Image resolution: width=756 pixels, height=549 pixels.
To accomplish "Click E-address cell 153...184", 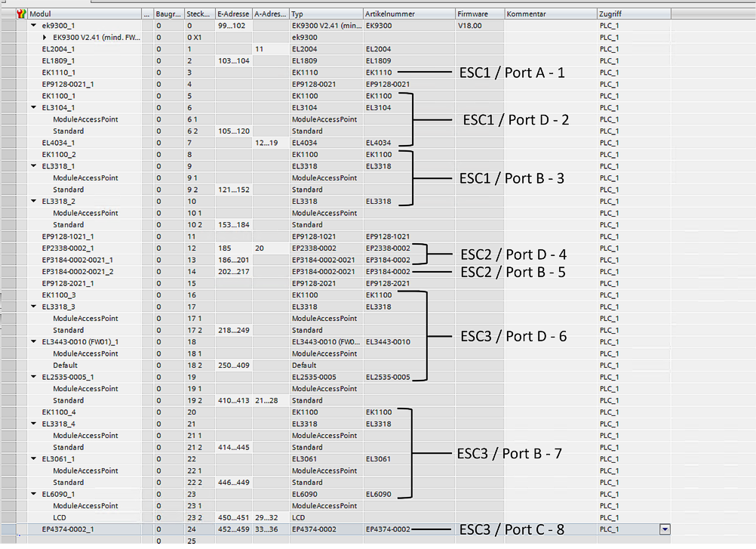I will tap(234, 225).
